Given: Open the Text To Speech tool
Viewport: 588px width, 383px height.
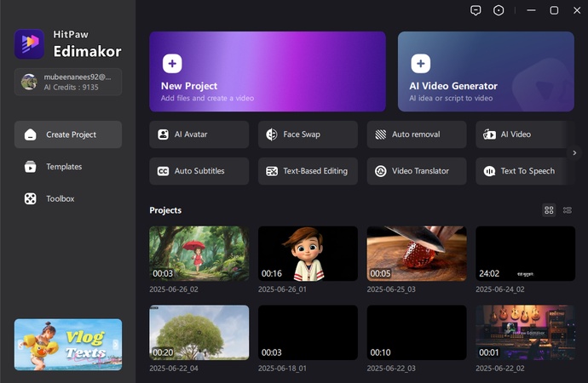Looking at the screenshot, I should [525, 171].
